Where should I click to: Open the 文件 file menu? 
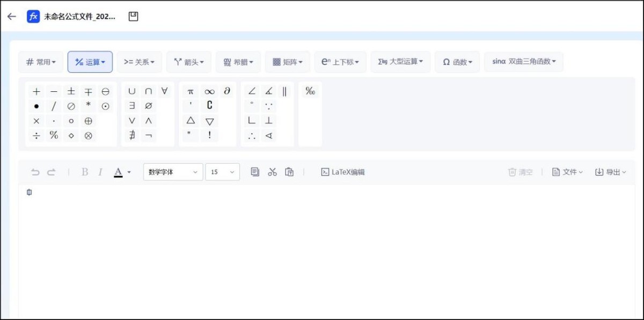567,172
